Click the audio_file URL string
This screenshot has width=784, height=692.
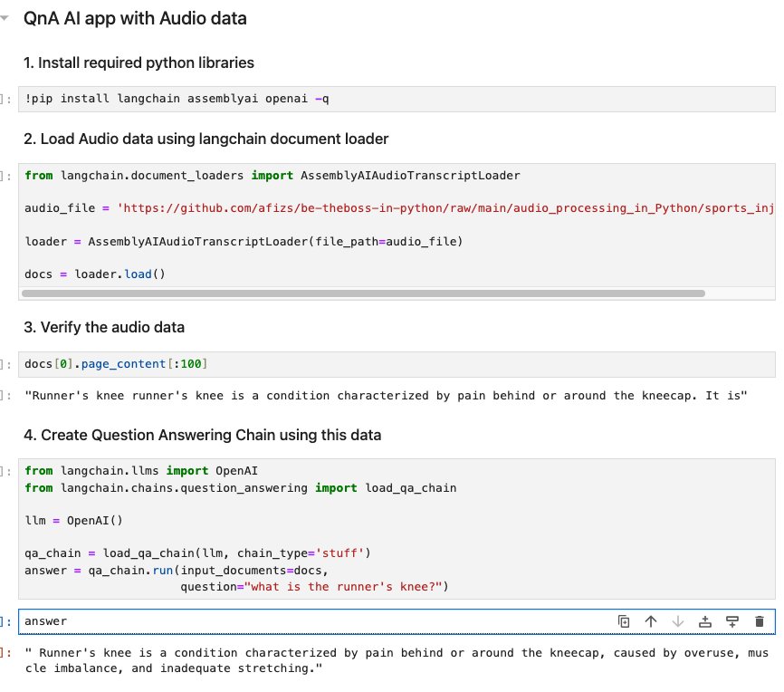tap(445, 208)
